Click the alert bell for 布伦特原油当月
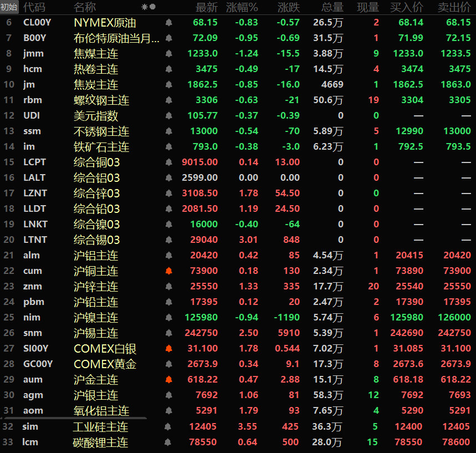This screenshot has width=476, height=453. pyautogui.click(x=169, y=38)
